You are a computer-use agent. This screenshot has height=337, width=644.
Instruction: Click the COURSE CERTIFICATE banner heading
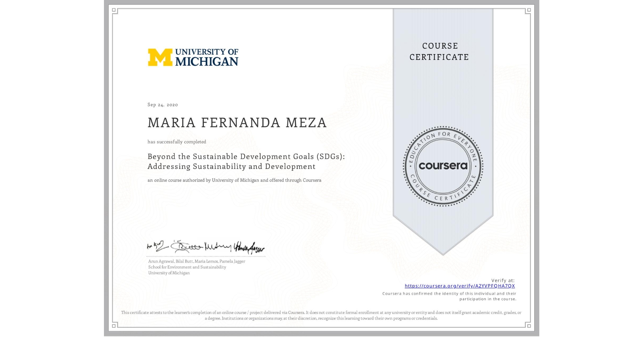coord(440,52)
